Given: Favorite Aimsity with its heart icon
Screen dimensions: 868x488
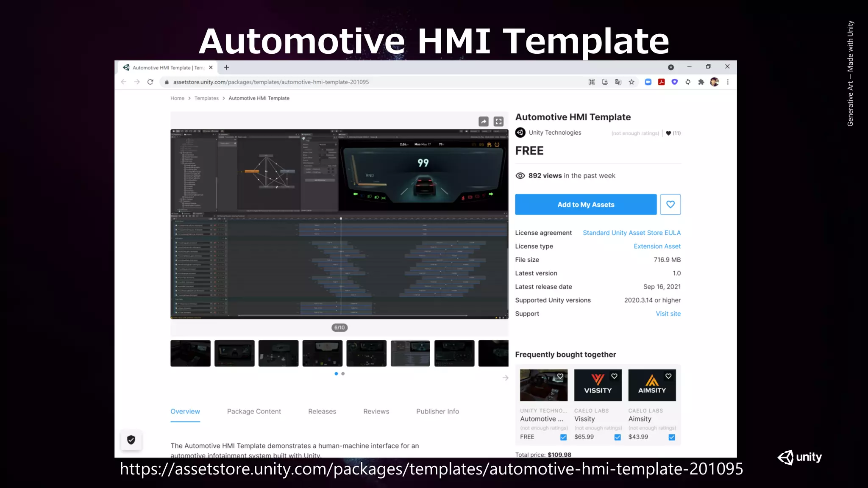Looking at the screenshot, I should click(x=668, y=376).
